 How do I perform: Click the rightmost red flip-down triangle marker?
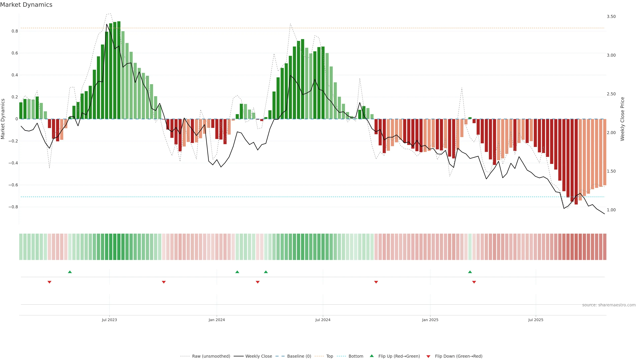474,282
